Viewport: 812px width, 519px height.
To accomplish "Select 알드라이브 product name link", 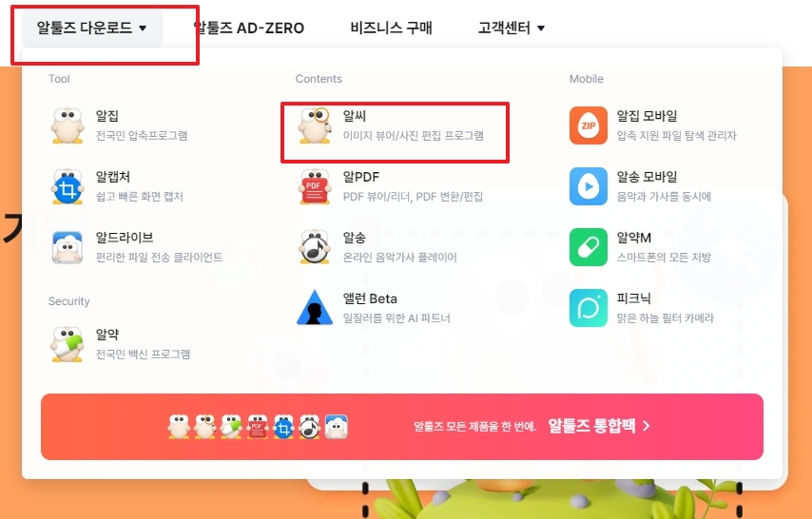I will pyautogui.click(x=125, y=238).
